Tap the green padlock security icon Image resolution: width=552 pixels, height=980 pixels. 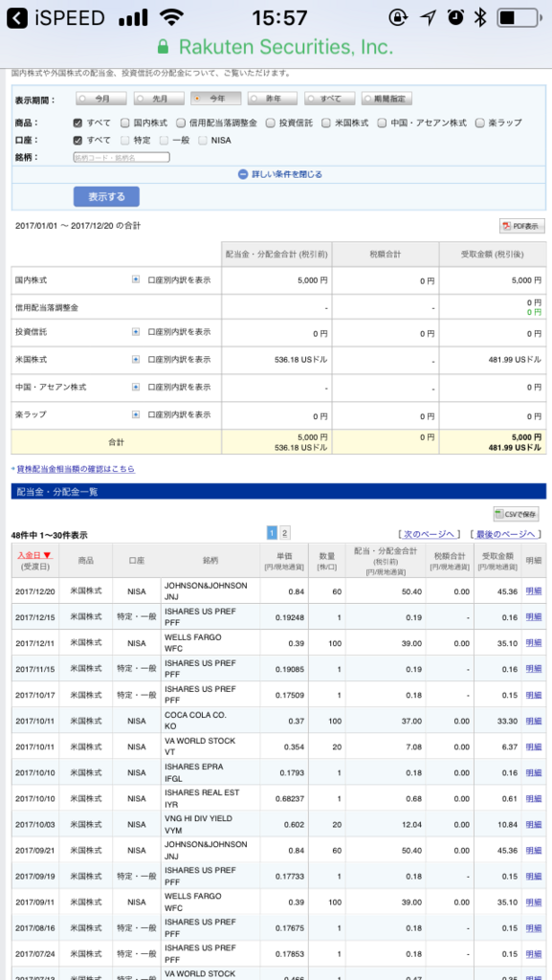pos(164,47)
